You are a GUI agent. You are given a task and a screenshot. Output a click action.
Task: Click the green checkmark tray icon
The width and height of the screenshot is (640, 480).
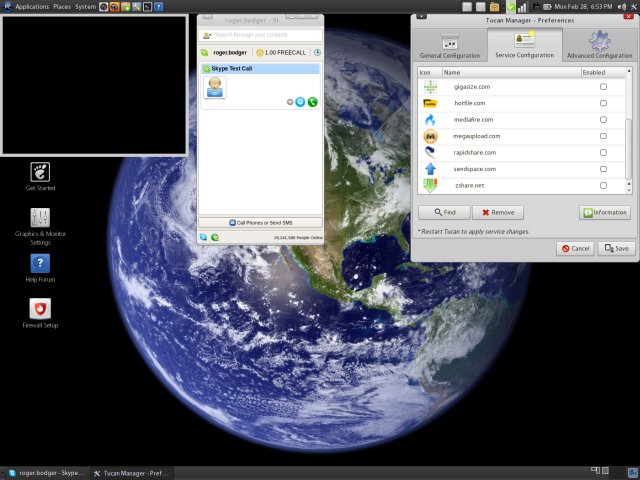(x=511, y=7)
